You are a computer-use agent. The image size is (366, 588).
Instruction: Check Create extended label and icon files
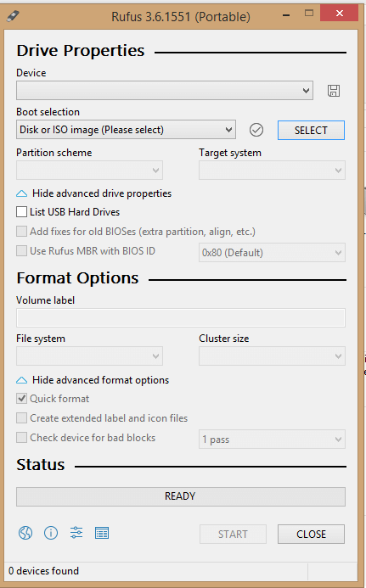point(21,417)
